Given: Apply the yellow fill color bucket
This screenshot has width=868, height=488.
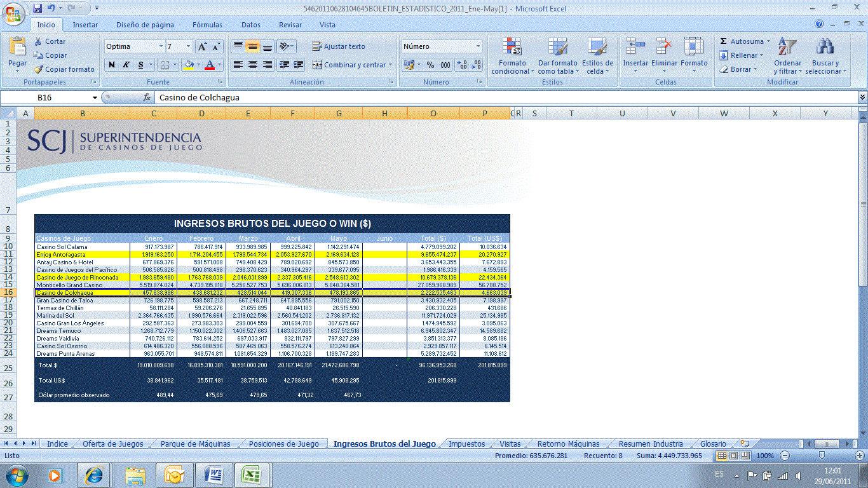Looking at the screenshot, I should coord(187,65).
